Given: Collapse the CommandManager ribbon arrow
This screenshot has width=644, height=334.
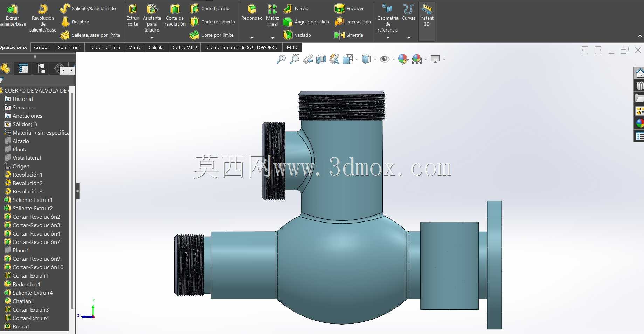Looking at the screenshot, I should [x=640, y=36].
